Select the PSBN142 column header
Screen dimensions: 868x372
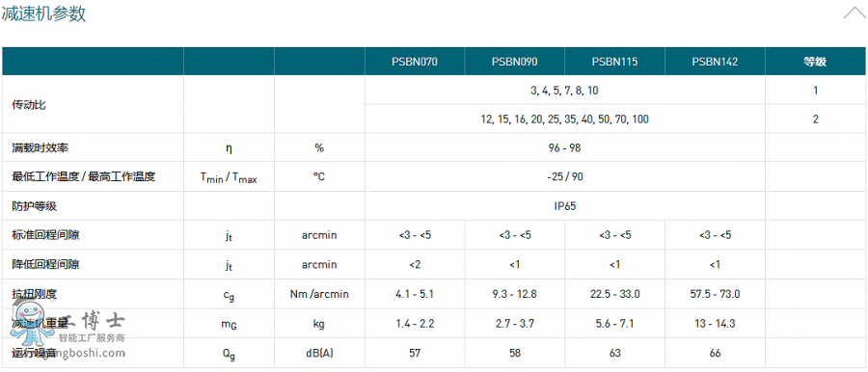tap(715, 62)
